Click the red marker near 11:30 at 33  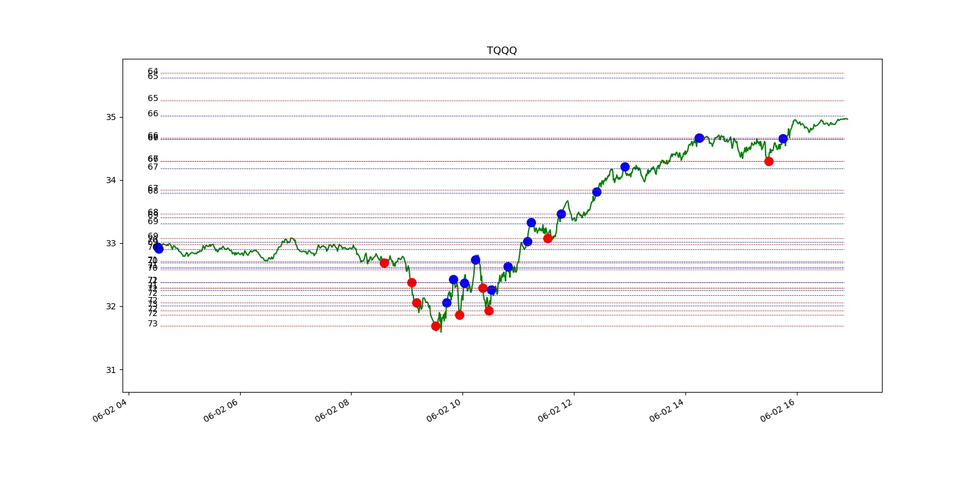tap(548, 238)
